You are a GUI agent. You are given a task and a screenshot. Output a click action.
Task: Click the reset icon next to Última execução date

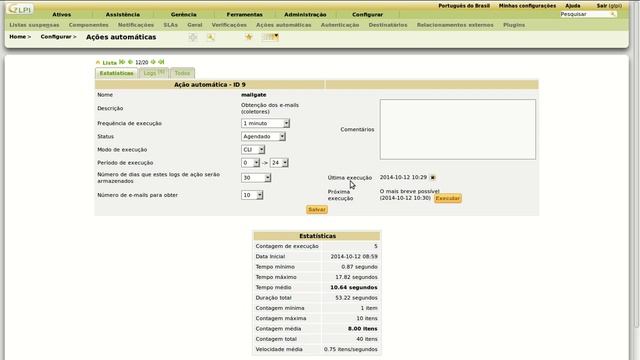[x=433, y=177]
